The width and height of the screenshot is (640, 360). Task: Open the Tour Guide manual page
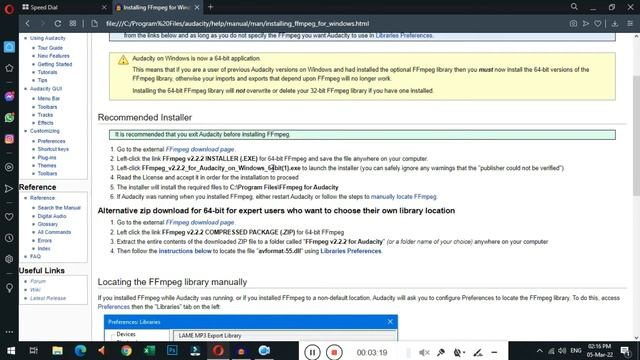click(50, 48)
